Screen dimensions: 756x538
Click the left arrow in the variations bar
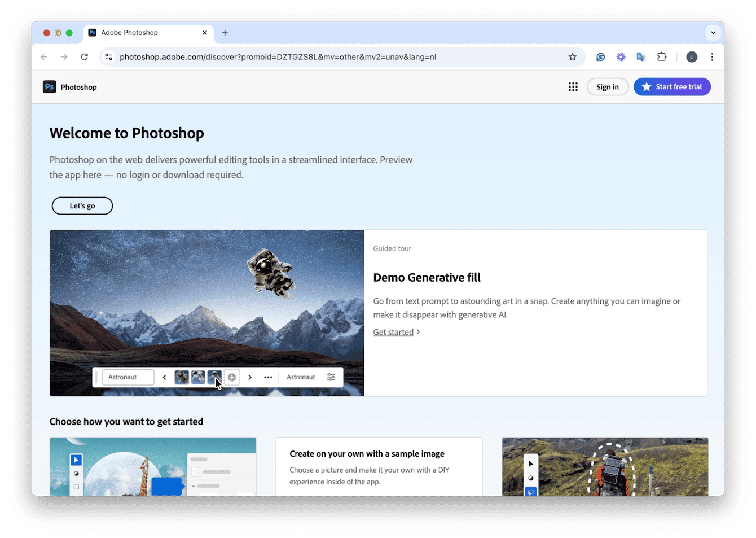click(x=164, y=377)
